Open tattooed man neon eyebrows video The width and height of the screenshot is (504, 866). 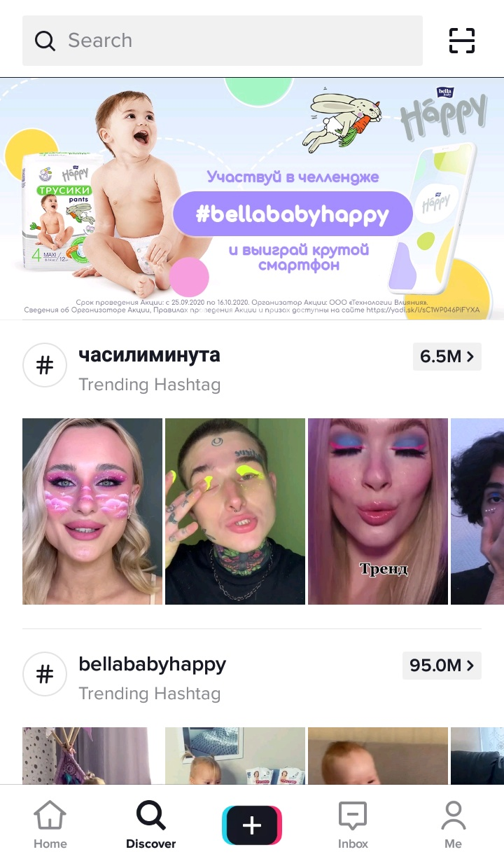(x=235, y=511)
